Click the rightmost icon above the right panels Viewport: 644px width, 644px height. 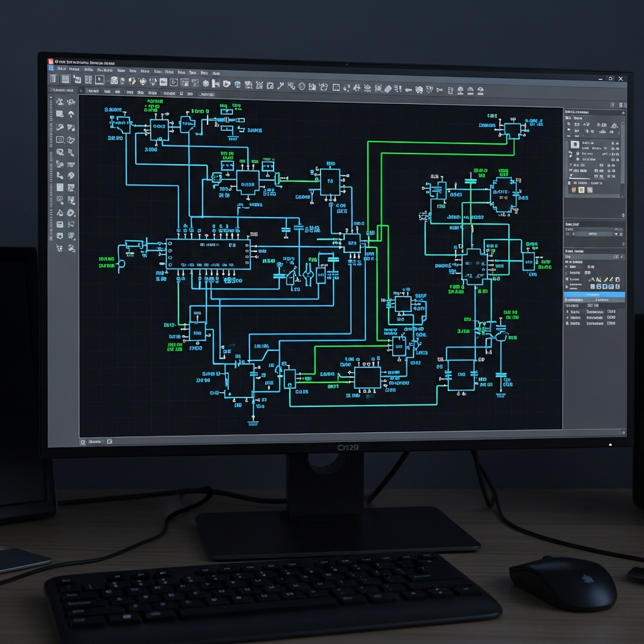pos(625,105)
